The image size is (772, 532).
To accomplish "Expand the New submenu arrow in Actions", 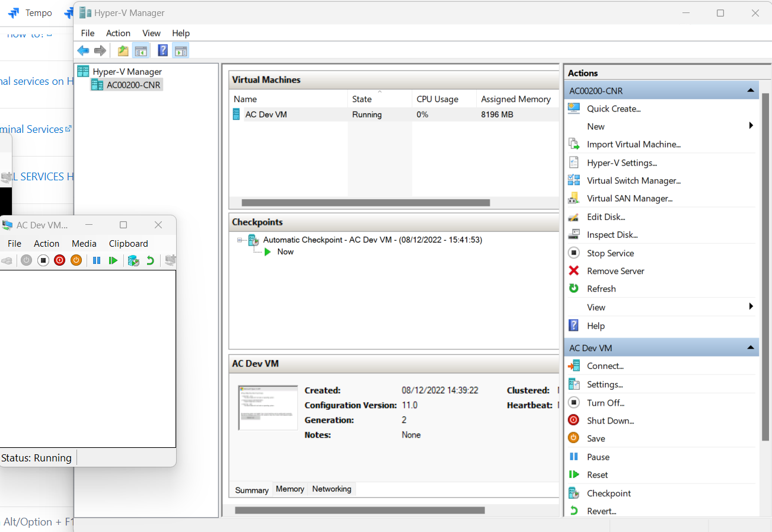I will coord(751,126).
